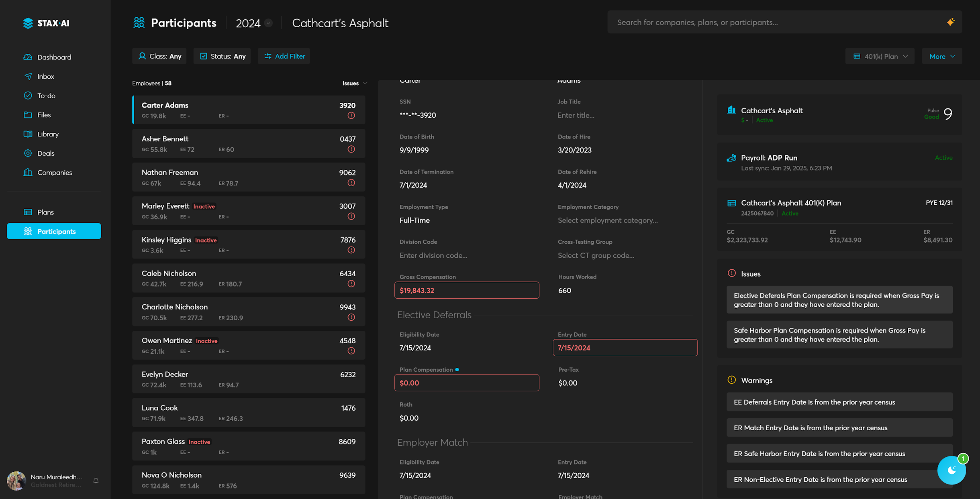This screenshot has width=980, height=499.
Task: Click the search companies input field
Action: click(775, 22)
